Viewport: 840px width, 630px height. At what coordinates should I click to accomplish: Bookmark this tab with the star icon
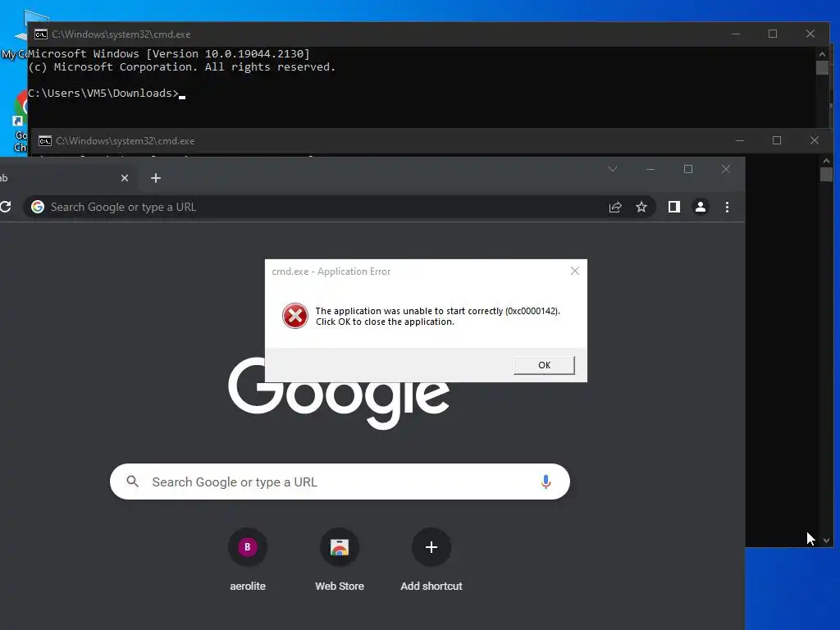641,207
